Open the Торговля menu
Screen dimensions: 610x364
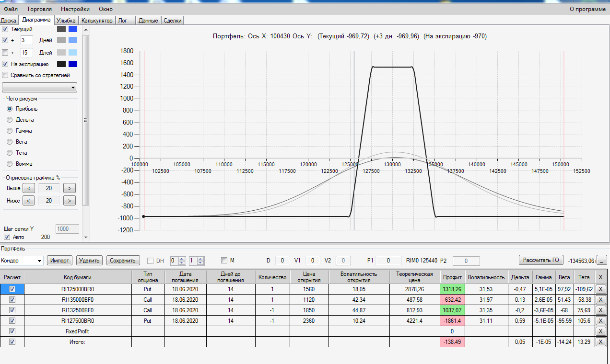[39, 9]
